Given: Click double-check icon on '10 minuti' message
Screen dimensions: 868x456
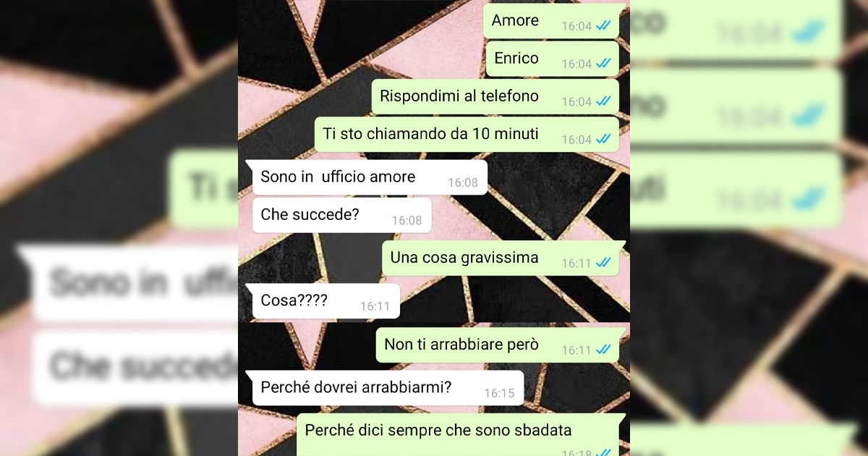Looking at the screenshot, I should [x=603, y=139].
